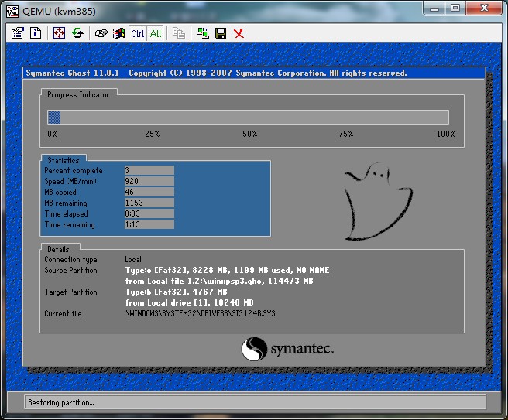The width and height of the screenshot is (508, 420).
Task: Select the Details group label
Action: [x=58, y=249]
